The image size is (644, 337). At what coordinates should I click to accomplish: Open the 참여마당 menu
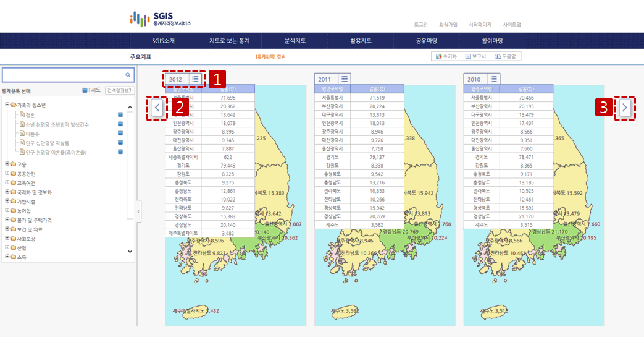point(492,41)
